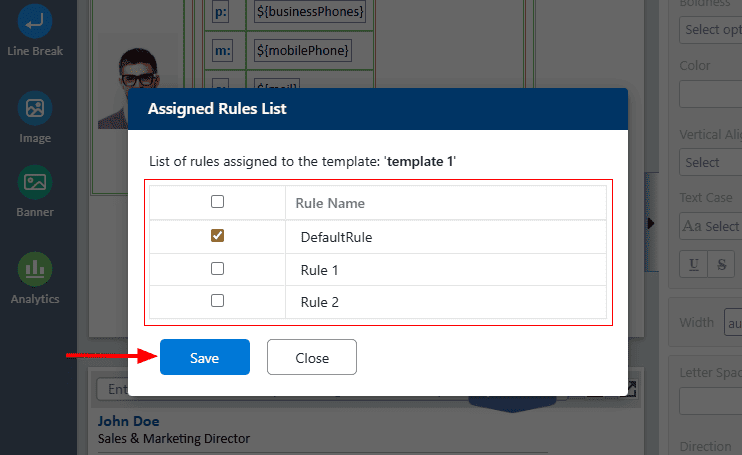742x455 pixels.
Task: Select the Line Break element icon
Action: pos(36,21)
